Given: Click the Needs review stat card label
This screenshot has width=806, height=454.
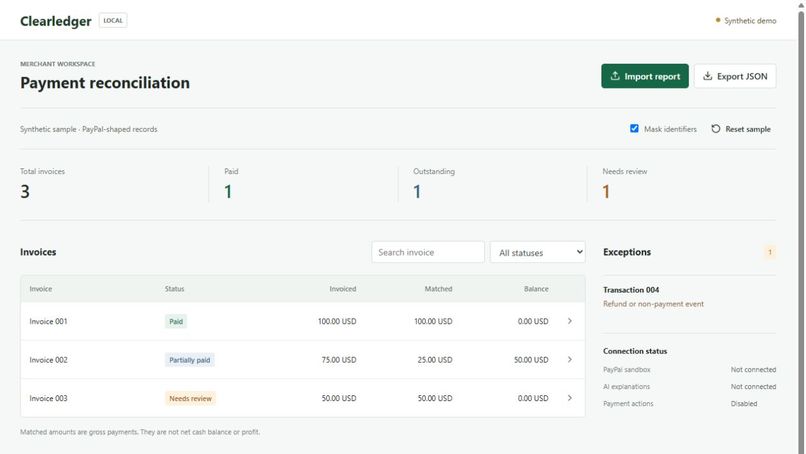Looking at the screenshot, I should pos(625,171).
